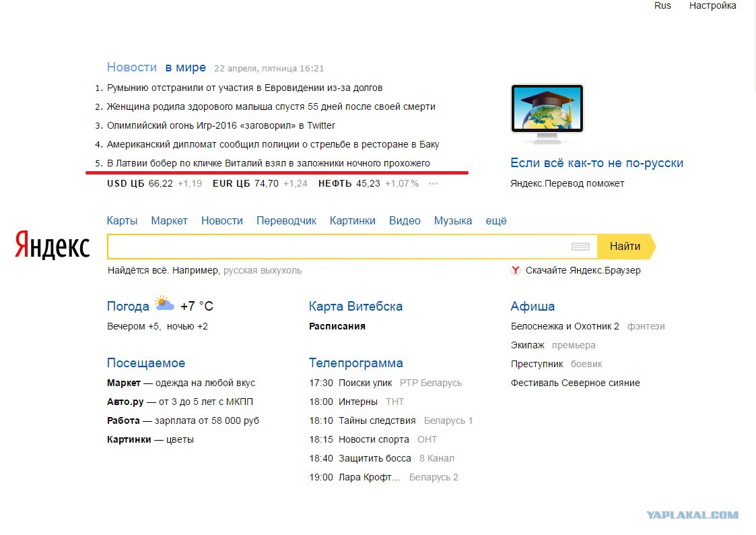Open Карта Витебска heading

click(355, 307)
